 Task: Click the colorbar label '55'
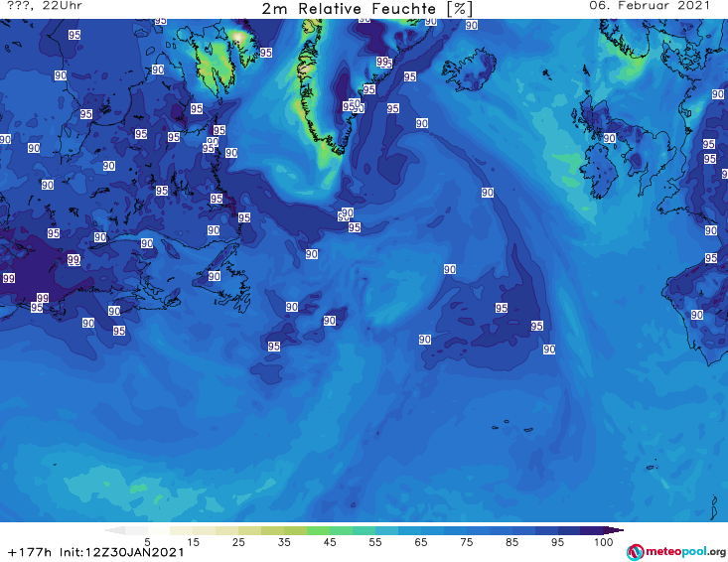(375, 542)
